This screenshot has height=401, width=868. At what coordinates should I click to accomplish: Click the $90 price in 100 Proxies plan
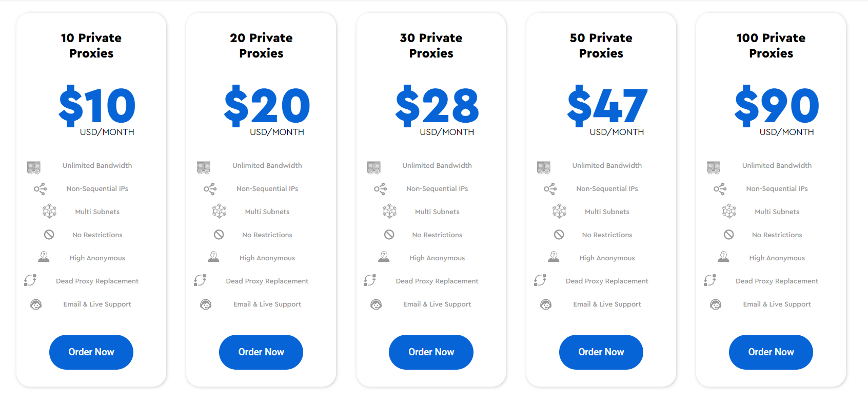777,106
